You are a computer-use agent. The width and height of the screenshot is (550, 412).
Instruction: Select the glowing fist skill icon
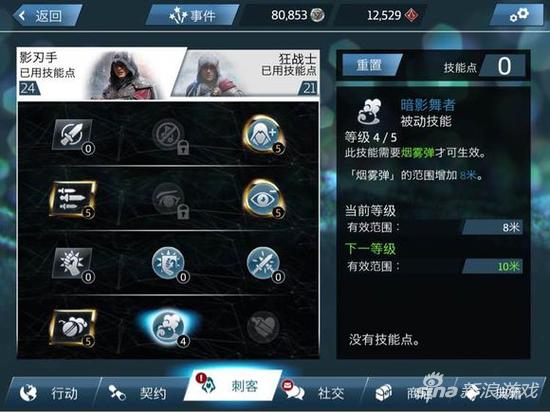click(72, 264)
